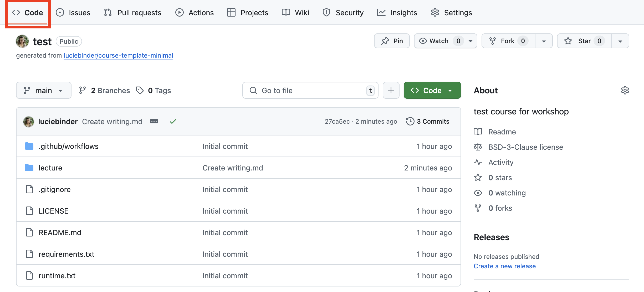Open the Readme link in About
Screen dimensions: 644x292
495,132
